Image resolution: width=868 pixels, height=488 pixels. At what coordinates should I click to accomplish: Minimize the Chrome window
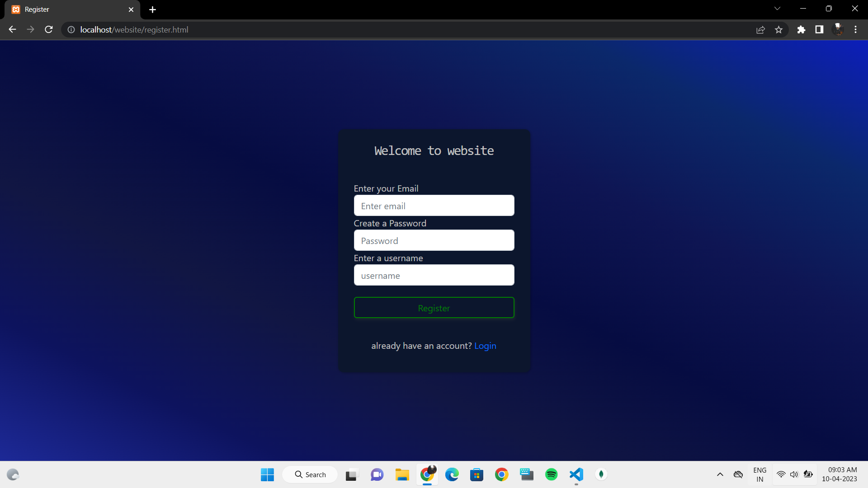[803, 9]
